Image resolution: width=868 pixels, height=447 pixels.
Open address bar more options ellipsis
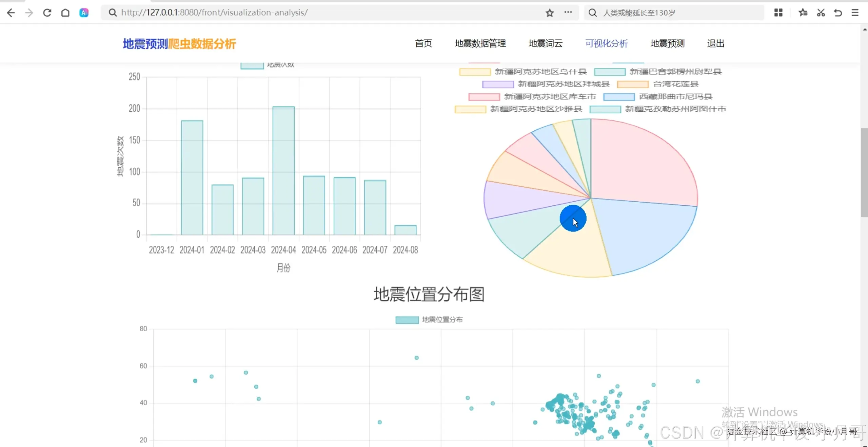568,12
